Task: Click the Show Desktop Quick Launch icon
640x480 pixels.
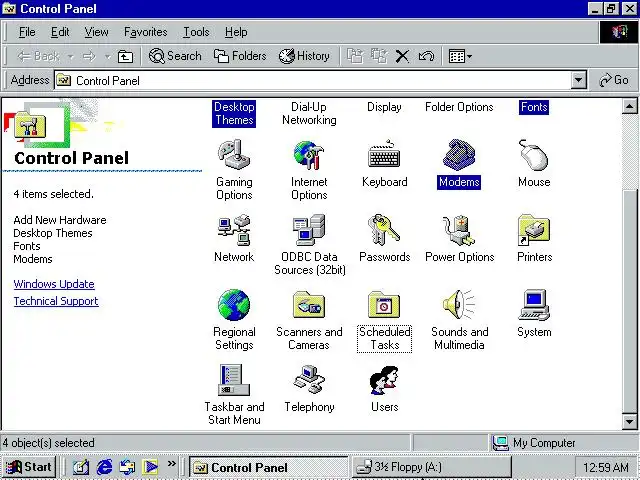Action: tap(81, 467)
